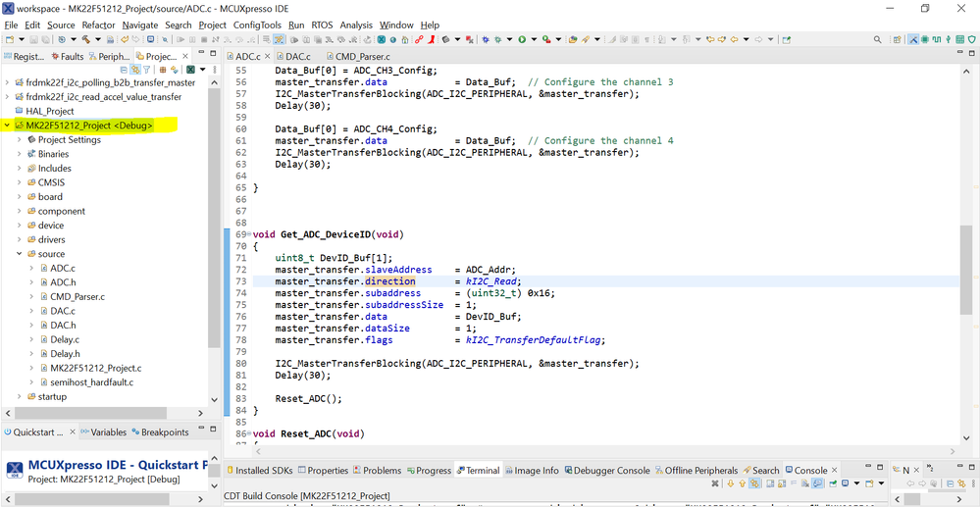Viewport: 980px width, 507px height.
Task: Collapse the source folder
Action: point(20,254)
